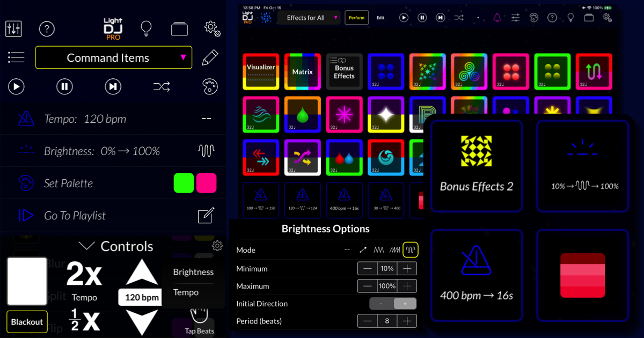Select sine wave Mode in Brightness Options
The width and height of the screenshot is (644, 338).
[411, 249]
